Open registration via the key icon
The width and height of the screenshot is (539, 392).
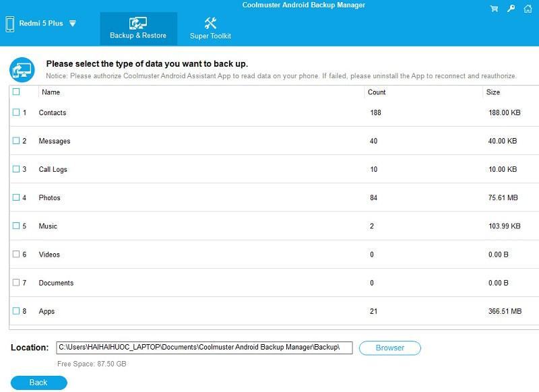(511, 9)
